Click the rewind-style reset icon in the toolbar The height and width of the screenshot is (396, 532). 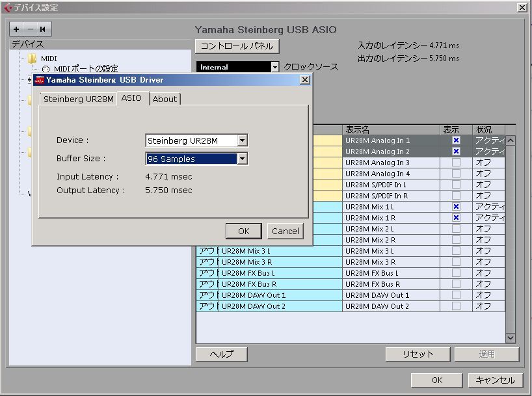point(43,29)
